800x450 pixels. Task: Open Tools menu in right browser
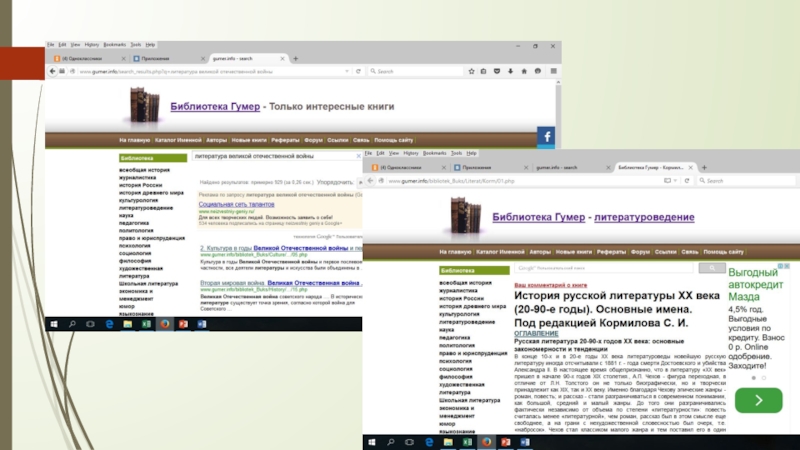click(x=456, y=153)
